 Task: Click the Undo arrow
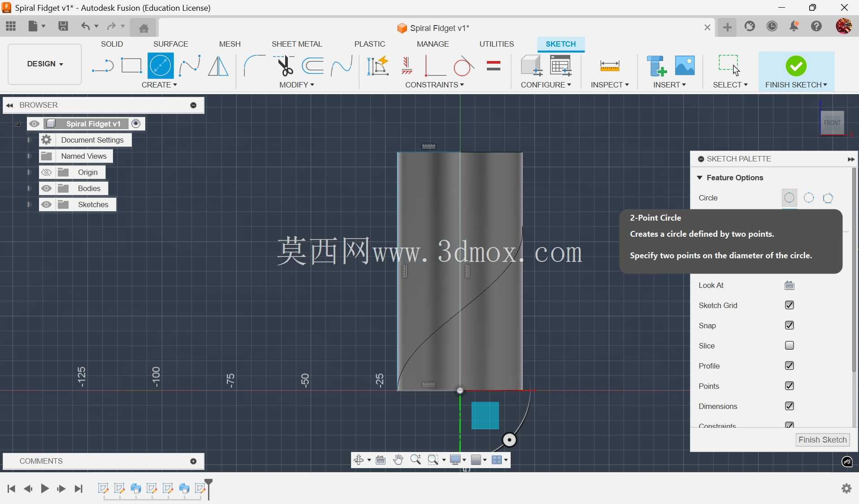pos(85,26)
